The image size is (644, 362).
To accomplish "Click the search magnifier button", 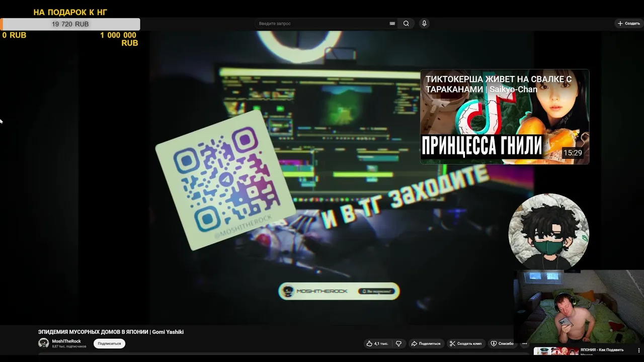I will pos(406,24).
